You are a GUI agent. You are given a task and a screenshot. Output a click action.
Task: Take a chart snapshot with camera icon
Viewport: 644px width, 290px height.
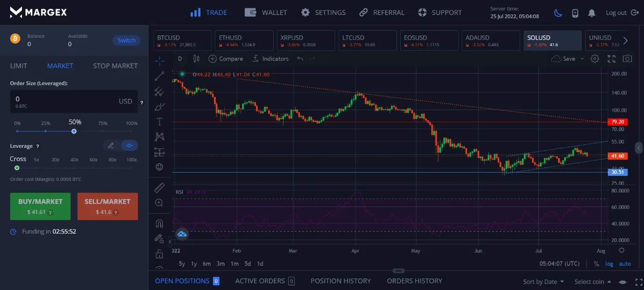pyautogui.click(x=627, y=59)
